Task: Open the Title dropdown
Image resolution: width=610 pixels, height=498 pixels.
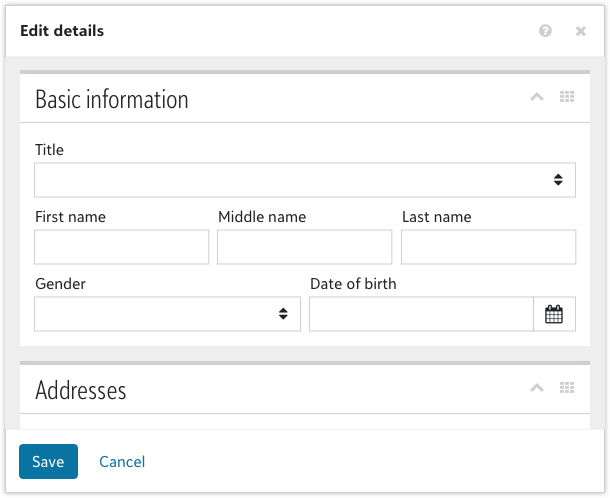Action: pyautogui.click(x=305, y=180)
